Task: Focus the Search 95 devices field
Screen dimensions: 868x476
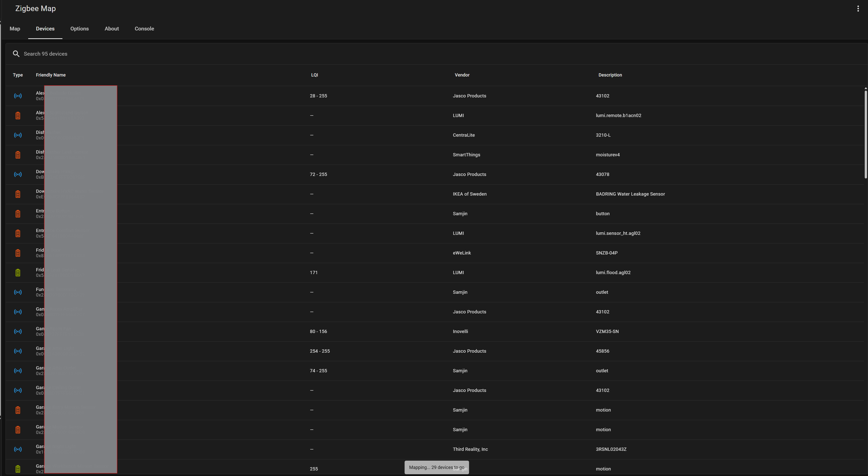Action: click(x=202, y=54)
